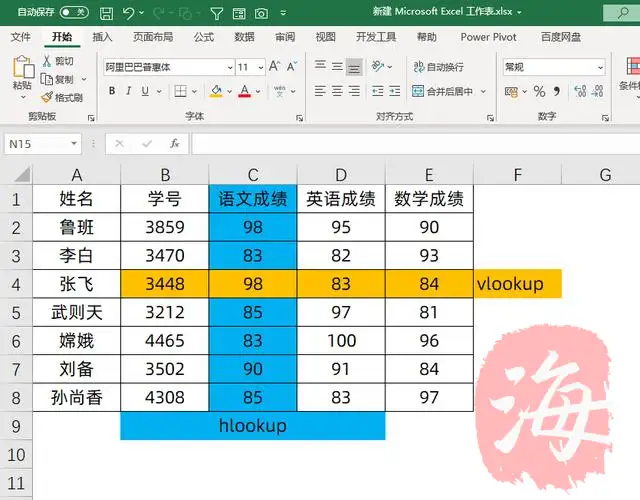Toggle Bold formatting

[x=112, y=91]
